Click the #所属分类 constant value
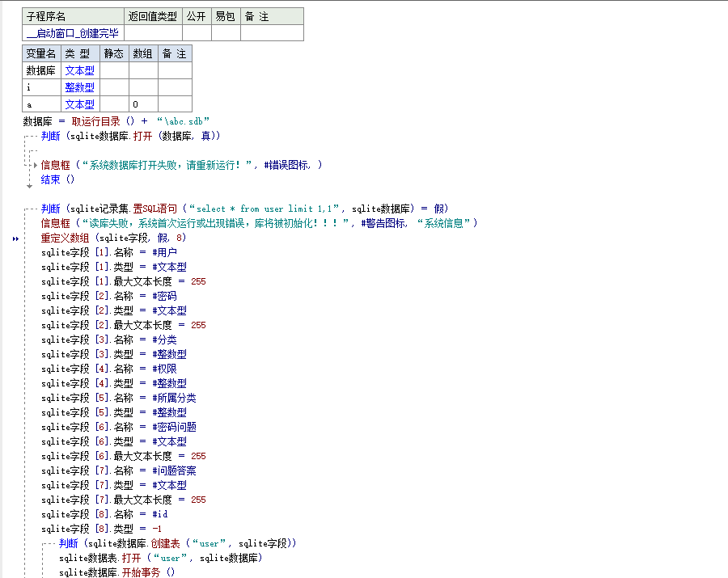Screen dimensions: 728x578 [x=174, y=398]
